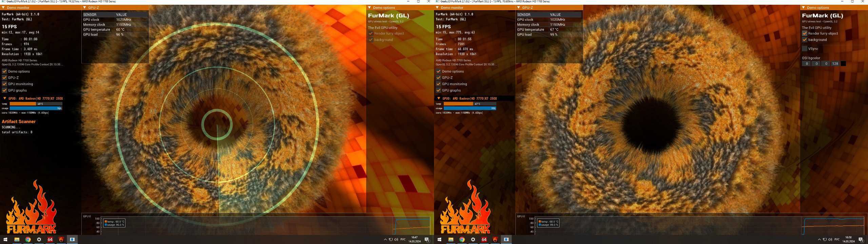This screenshot has width=868, height=244.
Task: Toggle Demo options checkbox in right FurMark window
Action: tap(438, 71)
